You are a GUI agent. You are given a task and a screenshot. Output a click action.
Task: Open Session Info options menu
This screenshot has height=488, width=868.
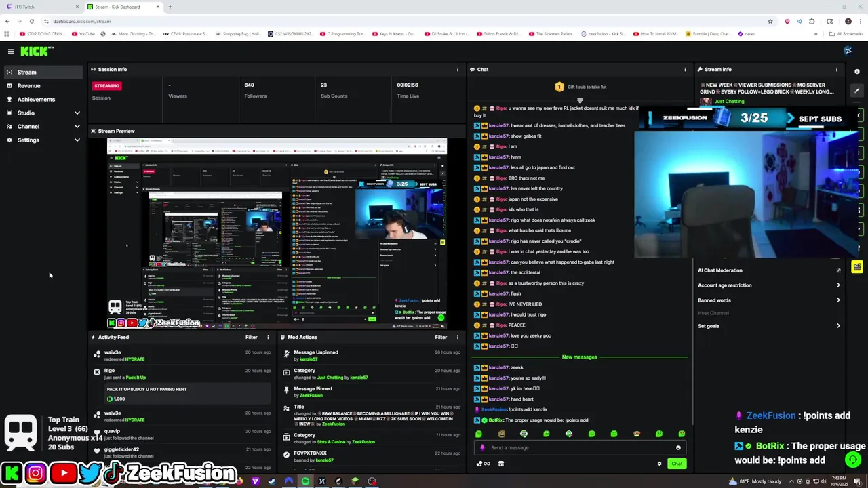(457, 69)
